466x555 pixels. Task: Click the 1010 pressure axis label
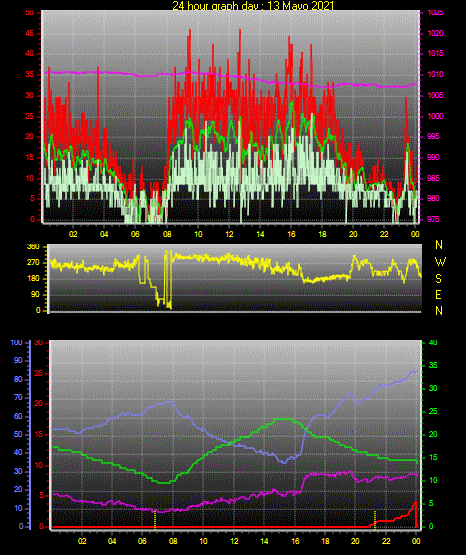435,74
